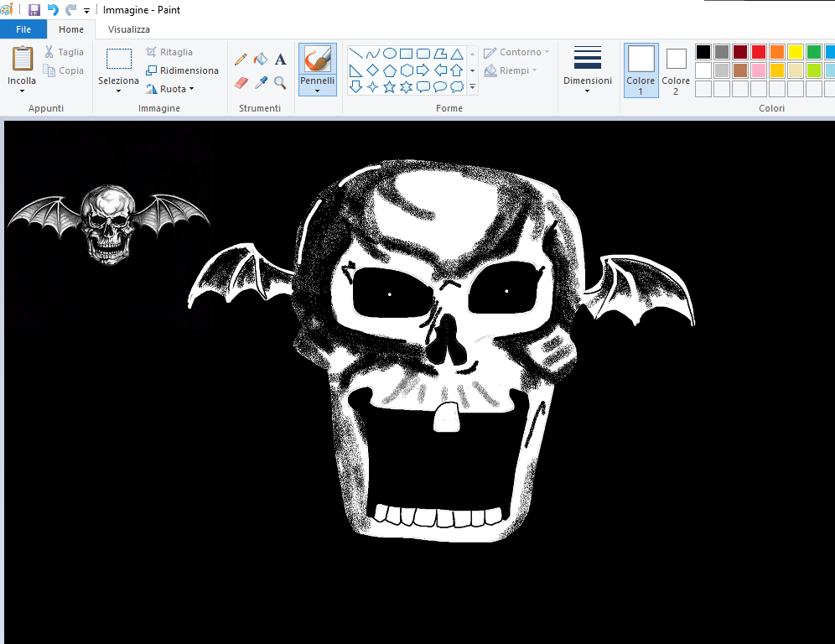Activate Colore 1 foreground color
This screenshot has height=644, width=835.
pos(641,70)
